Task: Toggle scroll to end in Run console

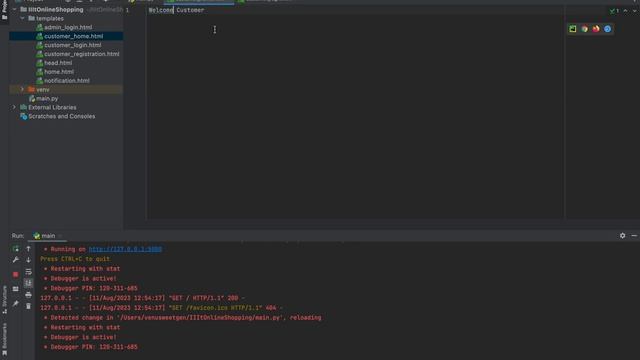Action: tap(29, 283)
